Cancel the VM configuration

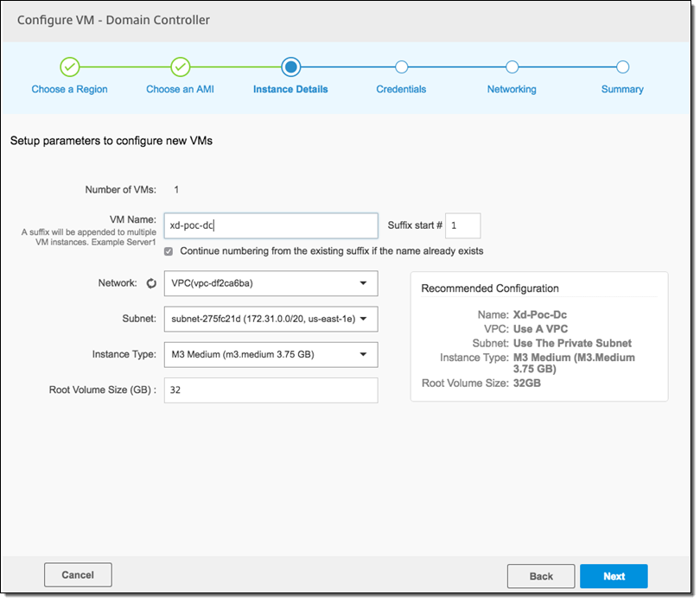pyautogui.click(x=78, y=574)
